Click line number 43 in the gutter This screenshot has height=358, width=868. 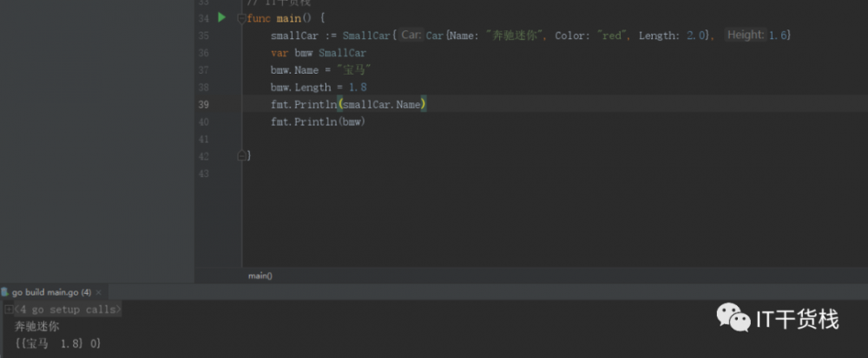point(203,173)
